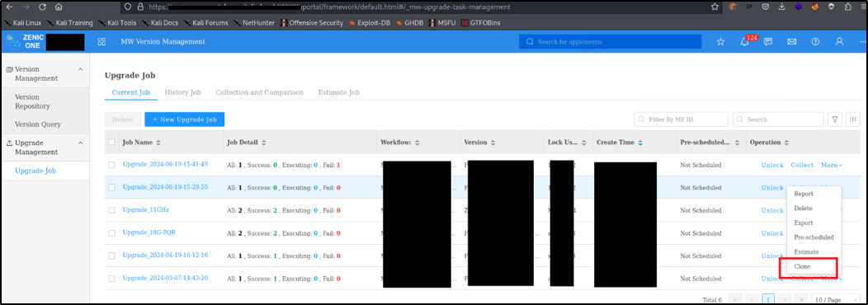868x305 pixels.
Task: Click Unlock for the Upgrade_11GHz row
Action: coord(772,210)
